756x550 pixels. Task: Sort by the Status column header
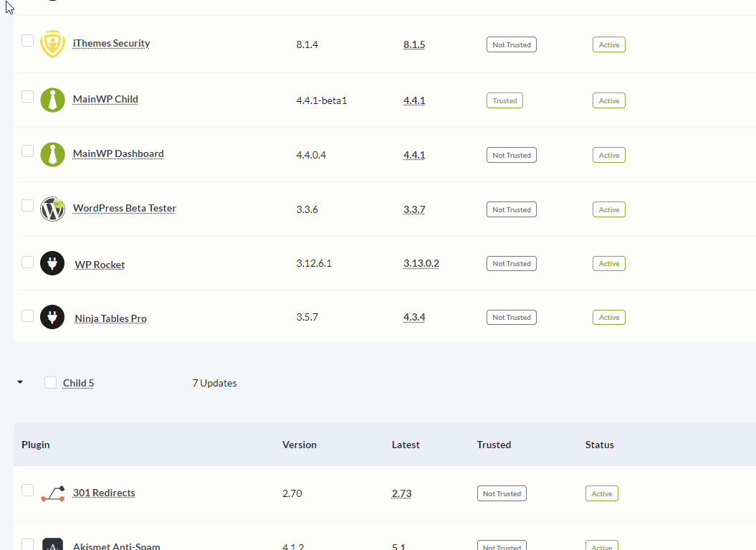click(x=599, y=445)
